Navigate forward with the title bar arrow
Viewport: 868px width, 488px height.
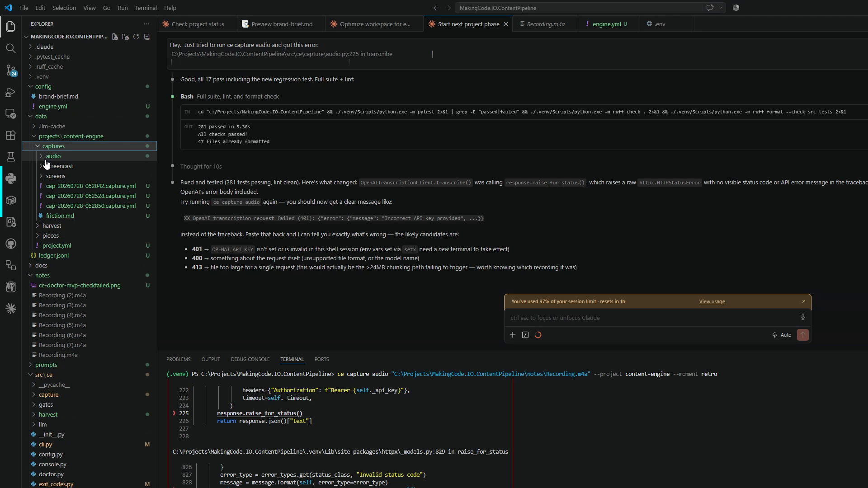tap(448, 8)
